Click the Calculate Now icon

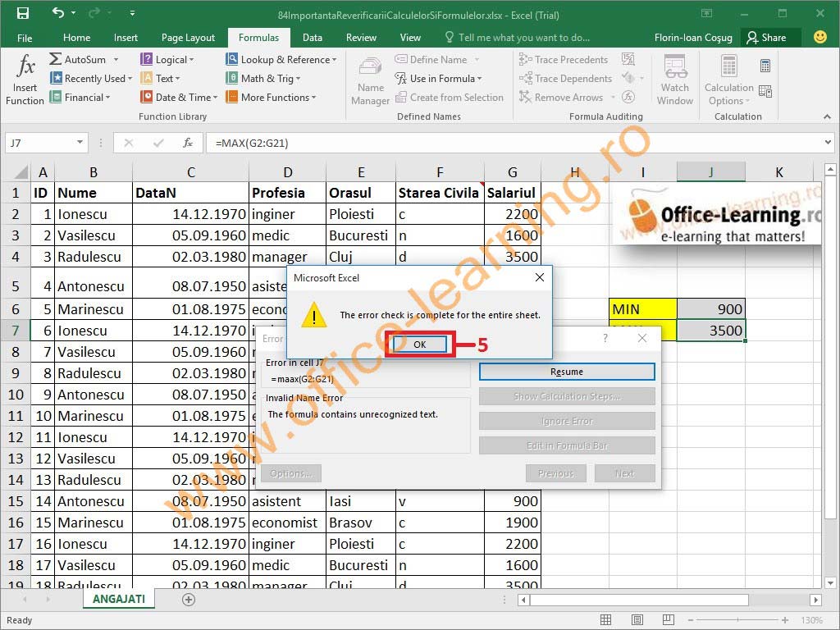(765, 66)
